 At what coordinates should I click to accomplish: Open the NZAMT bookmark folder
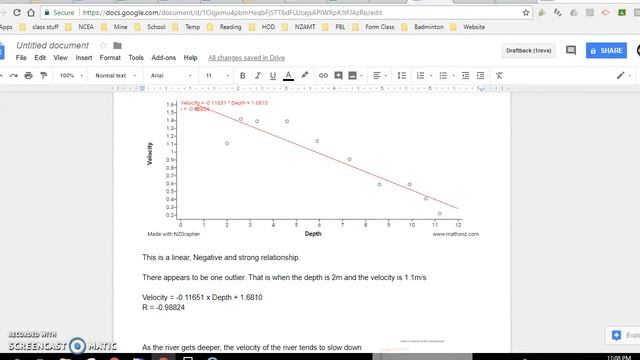coord(299,27)
